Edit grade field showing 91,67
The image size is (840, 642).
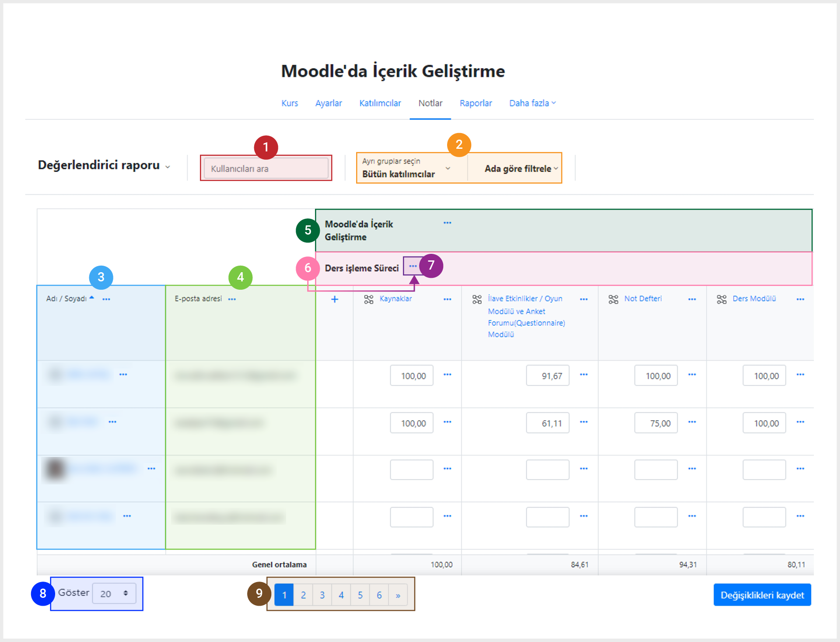[548, 375]
